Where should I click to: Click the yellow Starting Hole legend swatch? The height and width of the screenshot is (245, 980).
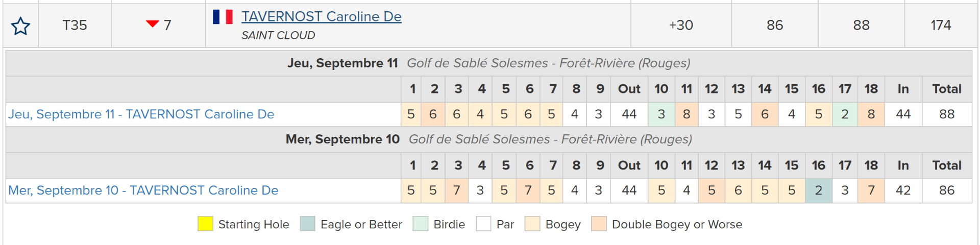pyautogui.click(x=205, y=224)
